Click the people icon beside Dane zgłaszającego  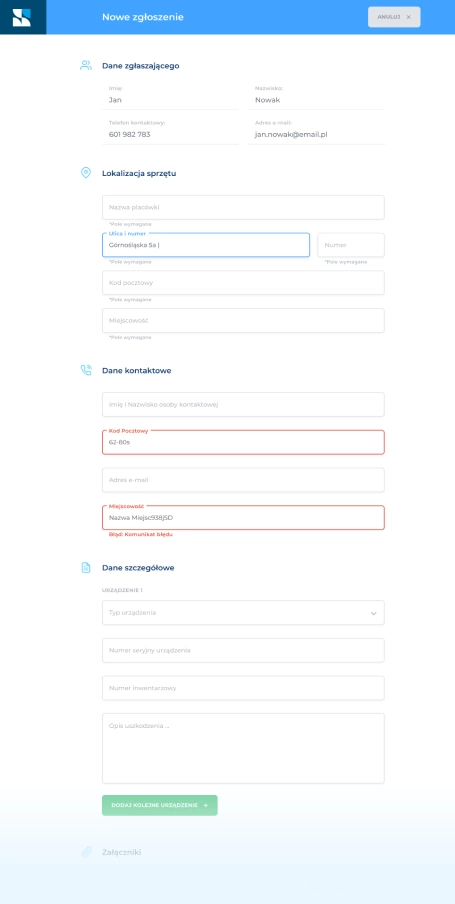click(x=86, y=65)
